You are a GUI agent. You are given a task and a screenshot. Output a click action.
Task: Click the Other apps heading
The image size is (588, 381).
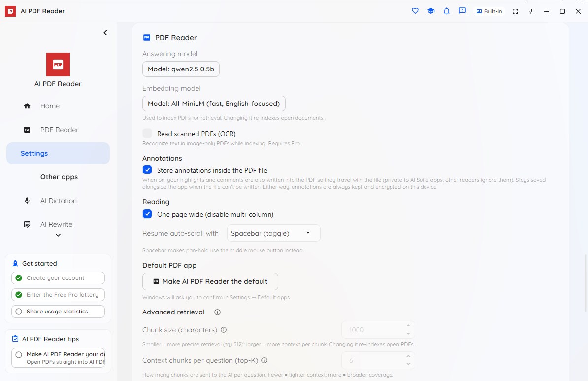(59, 177)
